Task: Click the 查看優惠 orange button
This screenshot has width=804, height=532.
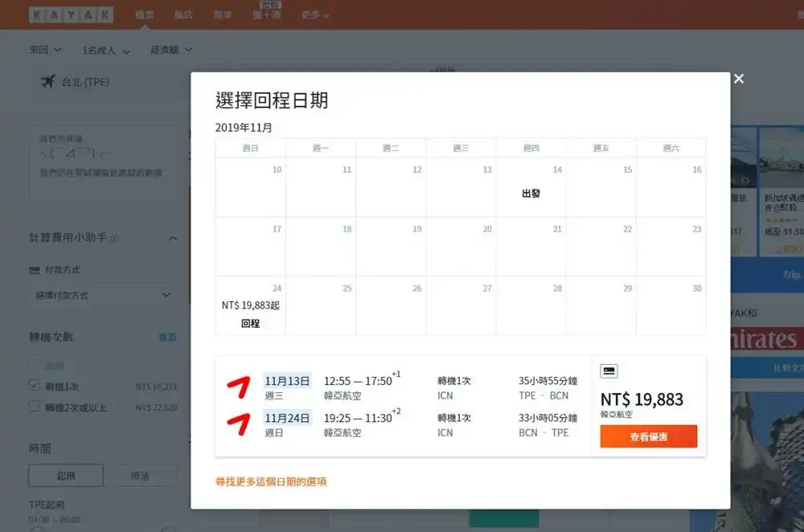Action: (x=649, y=436)
